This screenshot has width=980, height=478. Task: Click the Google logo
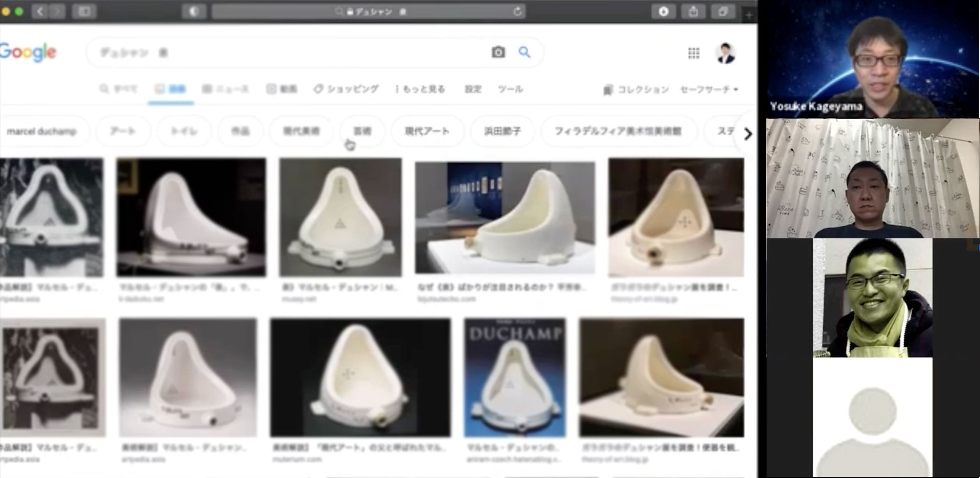[x=28, y=52]
